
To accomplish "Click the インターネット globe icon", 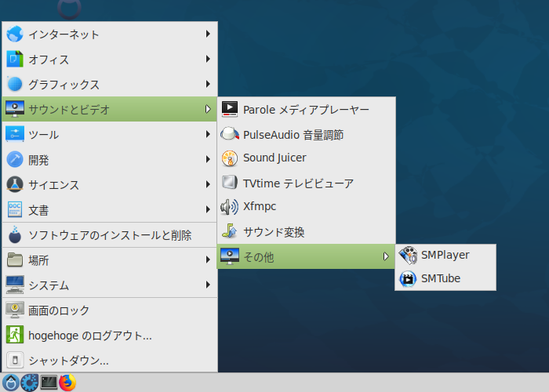I will (15, 34).
